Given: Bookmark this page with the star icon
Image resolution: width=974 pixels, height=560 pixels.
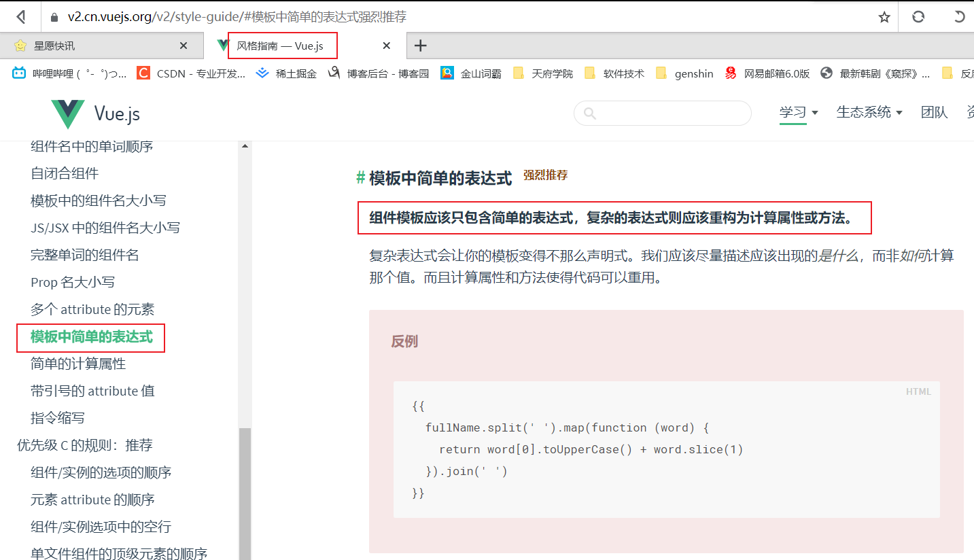Looking at the screenshot, I should pos(884,17).
